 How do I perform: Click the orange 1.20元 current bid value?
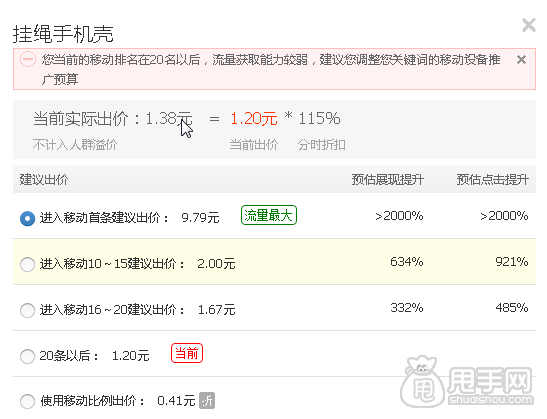[x=254, y=119]
